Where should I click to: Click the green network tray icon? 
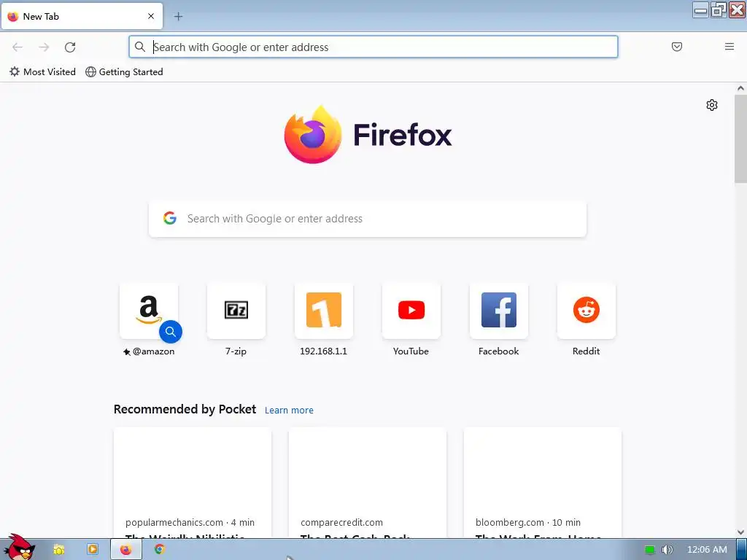pyautogui.click(x=650, y=550)
